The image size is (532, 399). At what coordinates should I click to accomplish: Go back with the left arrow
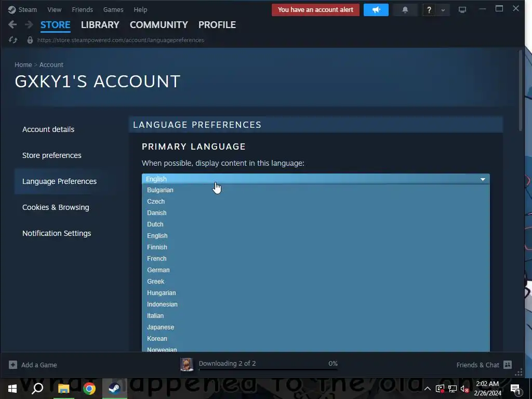click(x=12, y=24)
